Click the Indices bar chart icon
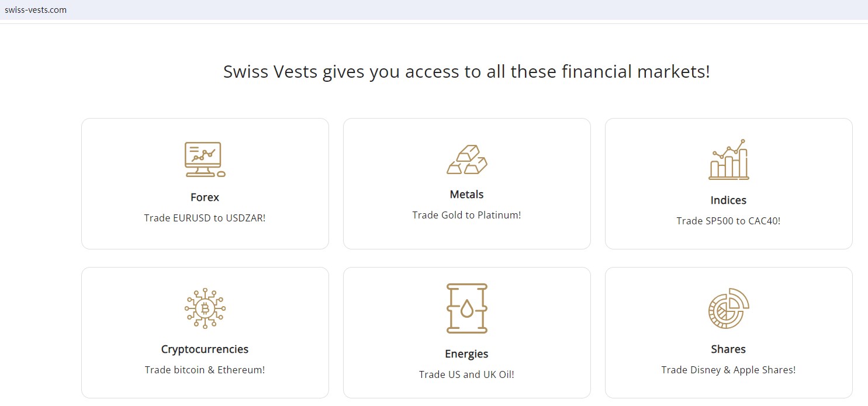 point(728,159)
